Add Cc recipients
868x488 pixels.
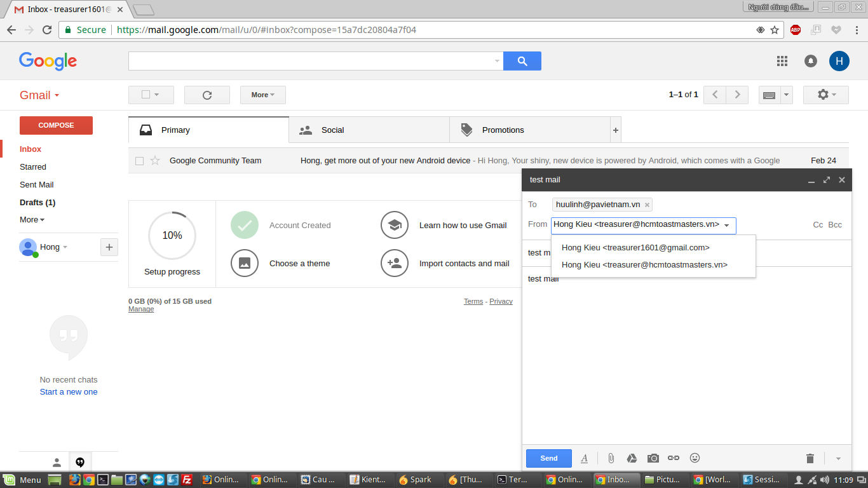coord(818,225)
